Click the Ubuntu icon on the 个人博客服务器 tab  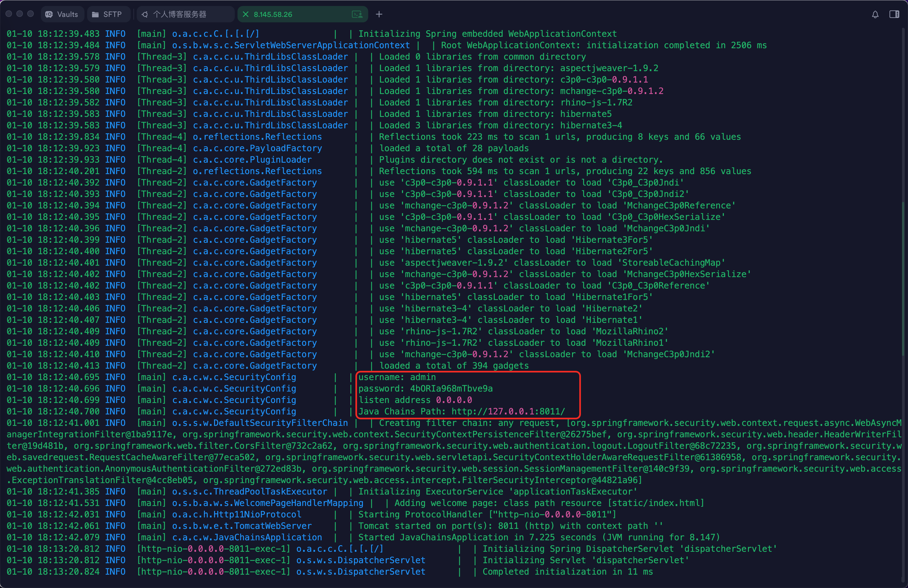point(145,14)
